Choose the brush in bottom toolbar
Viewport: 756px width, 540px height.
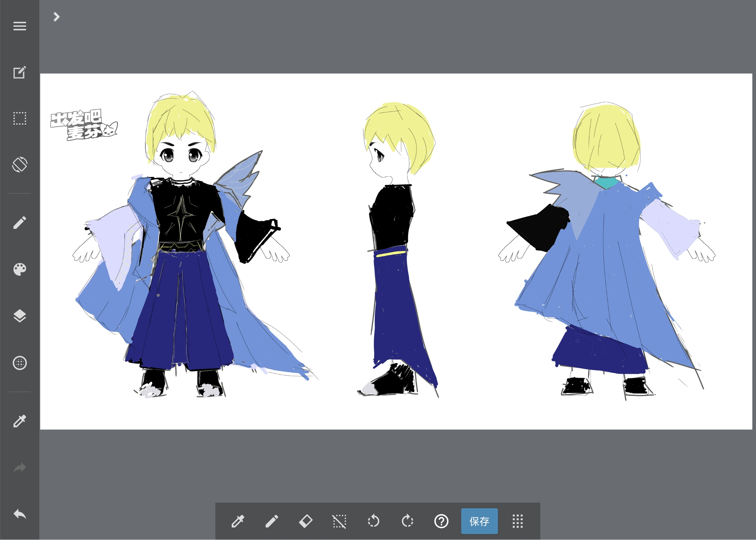(x=272, y=522)
